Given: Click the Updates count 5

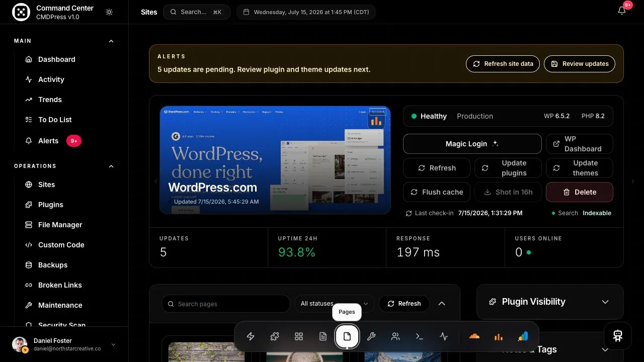Looking at the screenshot, I should [163, 252].
